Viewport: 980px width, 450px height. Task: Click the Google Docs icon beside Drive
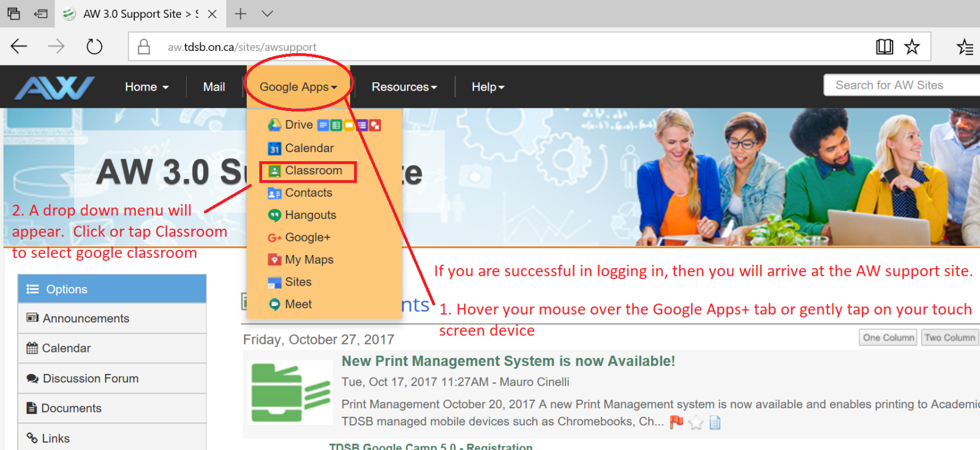323,125
